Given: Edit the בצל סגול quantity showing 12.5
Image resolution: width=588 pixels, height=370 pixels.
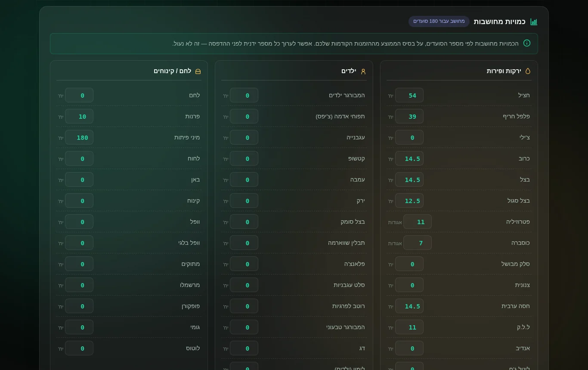Looking at the screenshot, I should 409,200.
